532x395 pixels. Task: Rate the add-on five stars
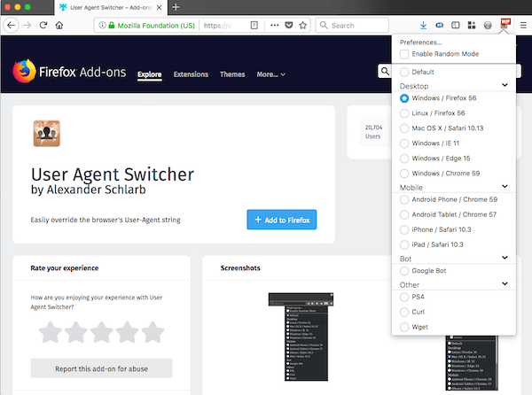coord(153,332)
